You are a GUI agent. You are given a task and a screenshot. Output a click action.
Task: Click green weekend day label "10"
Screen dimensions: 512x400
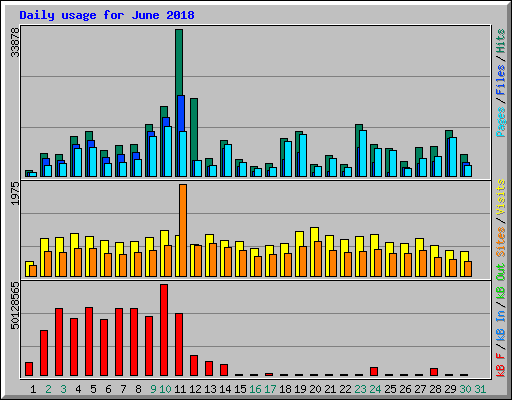tap(165, 389)
